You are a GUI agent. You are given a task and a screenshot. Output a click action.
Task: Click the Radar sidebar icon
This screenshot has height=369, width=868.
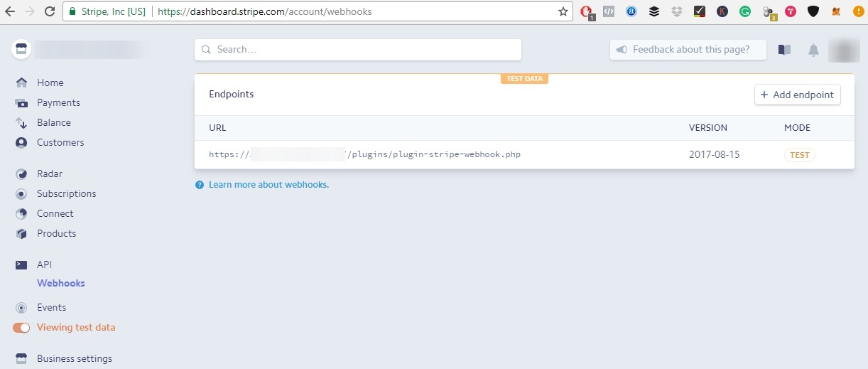[x=22, y=174]
